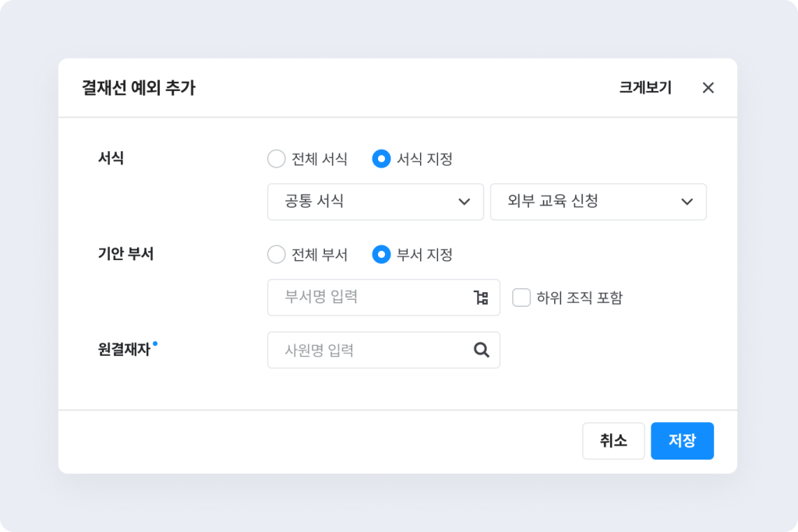798x532 pixels.
Task: Focus the 사원명 입력 text field
Action: [x=366, y=350]
